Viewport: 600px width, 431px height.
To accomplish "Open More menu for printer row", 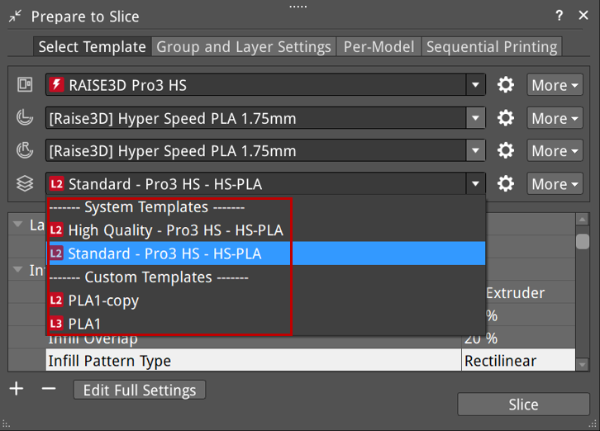I will pos(555,85).
